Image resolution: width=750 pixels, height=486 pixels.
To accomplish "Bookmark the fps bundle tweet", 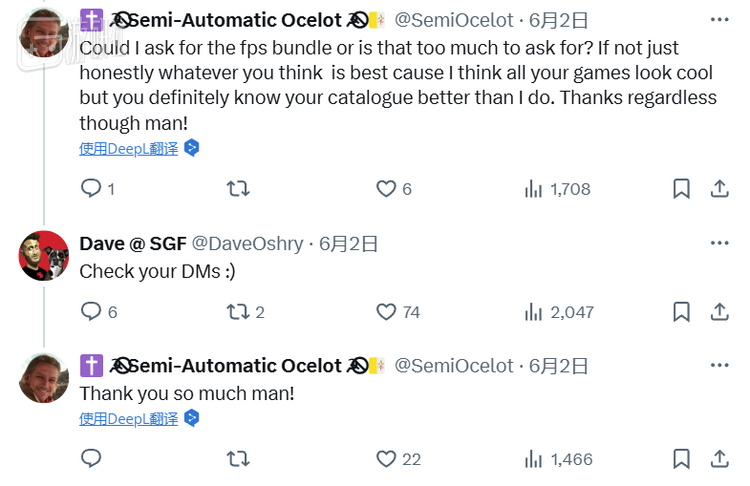I will click(x=681, y=188).
